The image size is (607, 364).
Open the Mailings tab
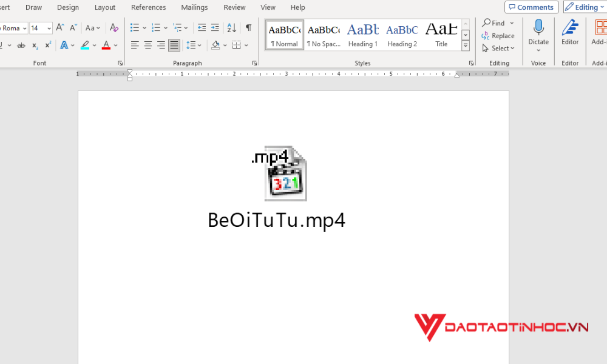pos(194,7)
